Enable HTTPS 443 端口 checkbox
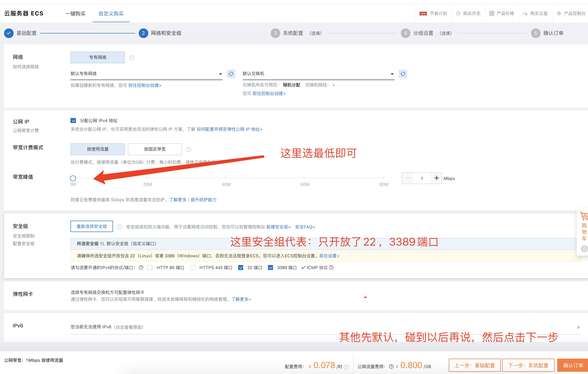Screen dimensions: 588x374 (193, 267)
